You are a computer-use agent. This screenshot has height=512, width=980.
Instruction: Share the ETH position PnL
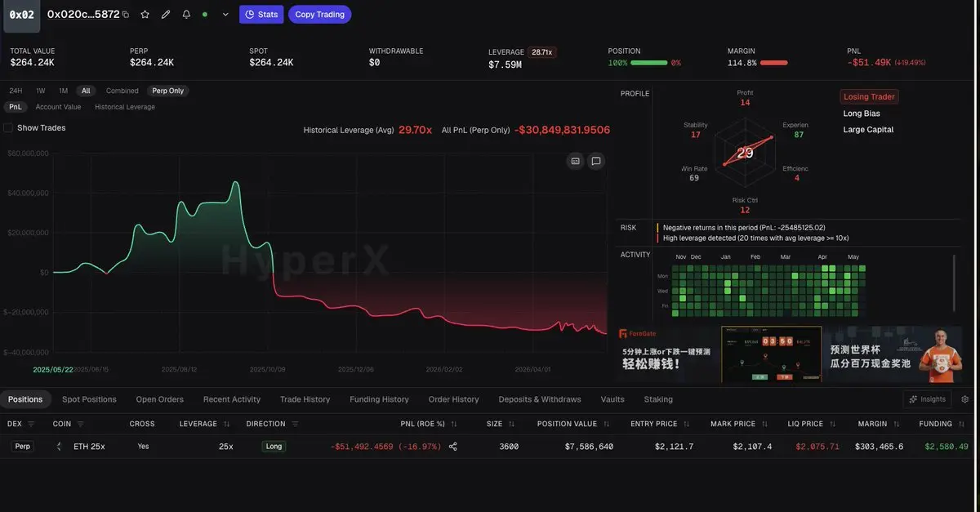[x=453, y=447]
